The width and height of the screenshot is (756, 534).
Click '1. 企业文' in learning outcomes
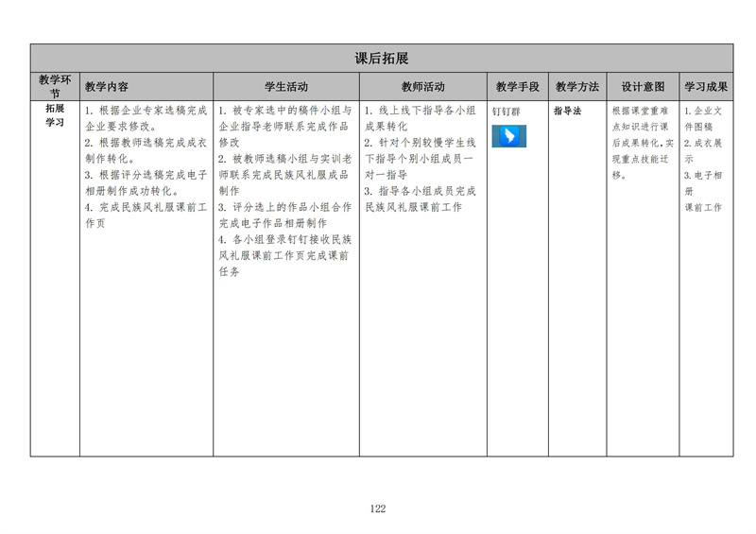(703, 111)
